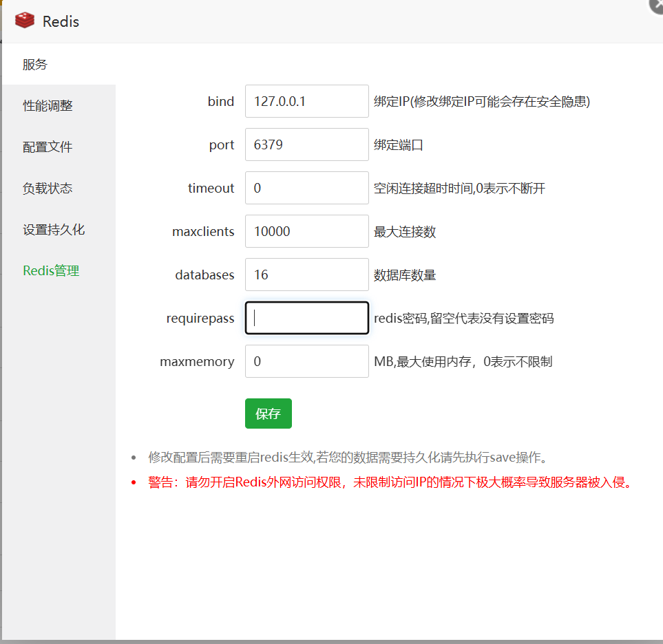This screenshot has width=663, height=644.
Task: Open the 服务 tab
Action: coord(35,65)
